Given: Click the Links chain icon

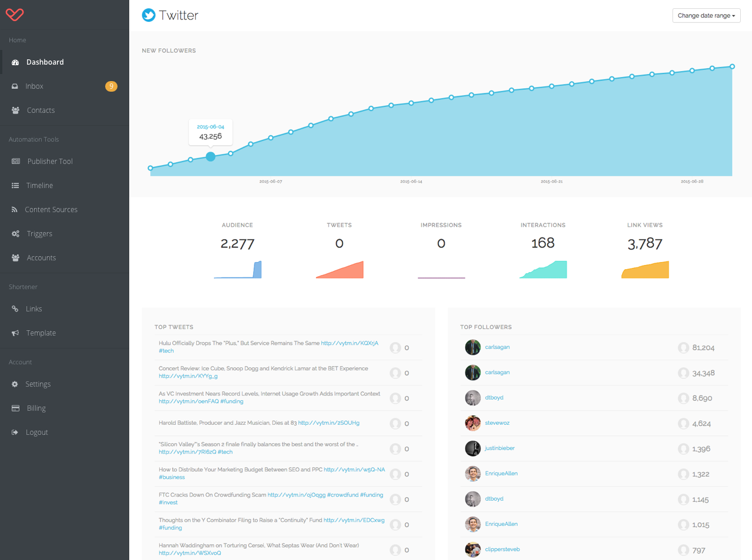Looking at the screenshot, I should pyautogui.click(x=15, y=309).
